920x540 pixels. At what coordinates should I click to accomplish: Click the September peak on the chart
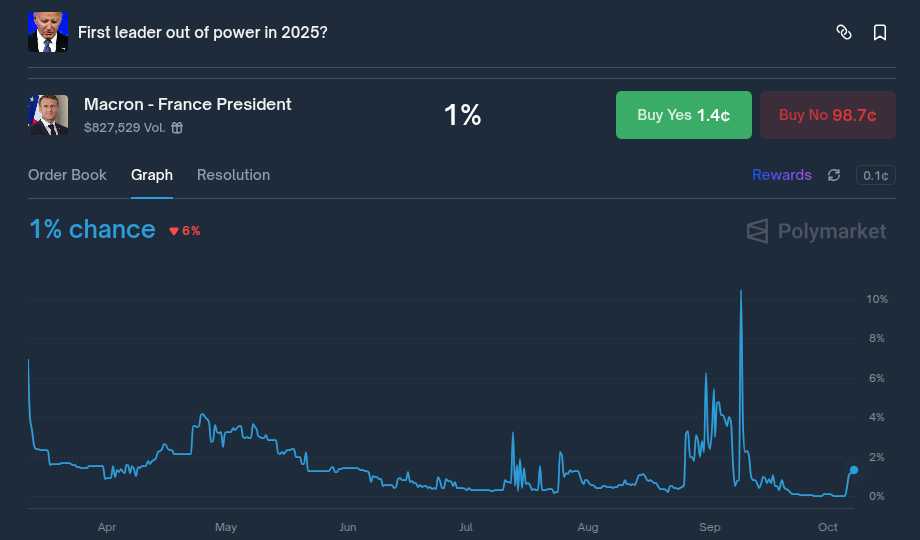[x=741, y=291]
